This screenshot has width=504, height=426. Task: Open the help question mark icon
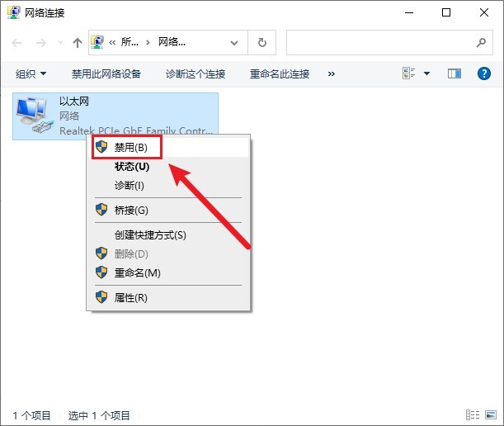point(484,73)
